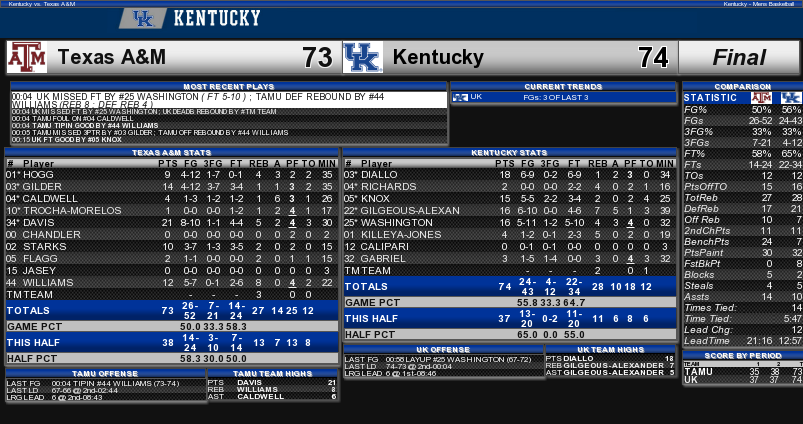803x424 pixels.
Task: Click the Texas A&M logo beside team name
Action: [27, 57]
